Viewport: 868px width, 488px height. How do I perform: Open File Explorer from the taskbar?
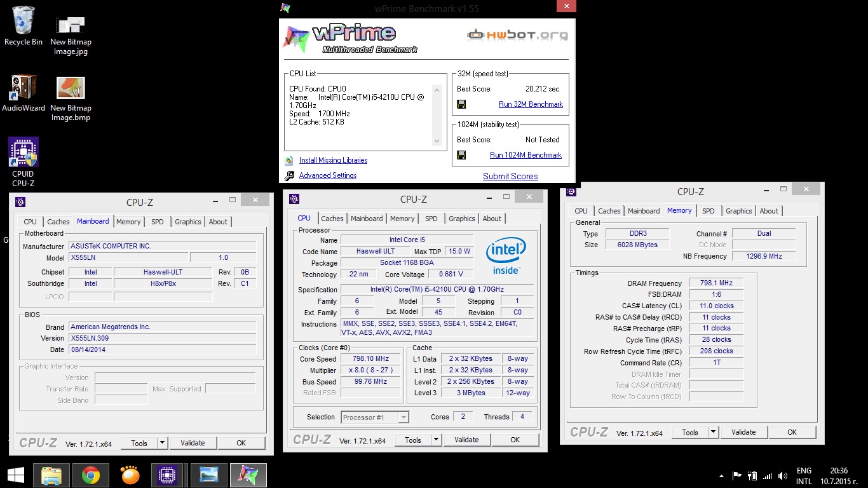[x=51, y=475]
